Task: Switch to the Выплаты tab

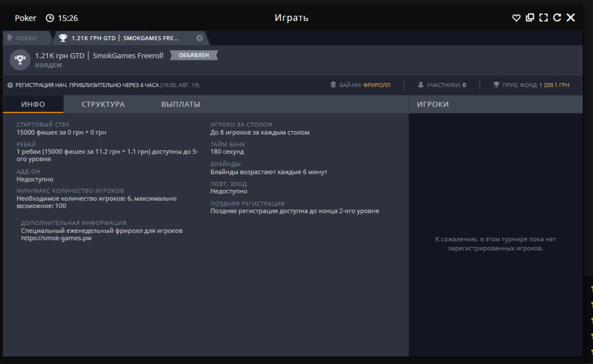Action: pyautogui.click(x=181, y=104)
